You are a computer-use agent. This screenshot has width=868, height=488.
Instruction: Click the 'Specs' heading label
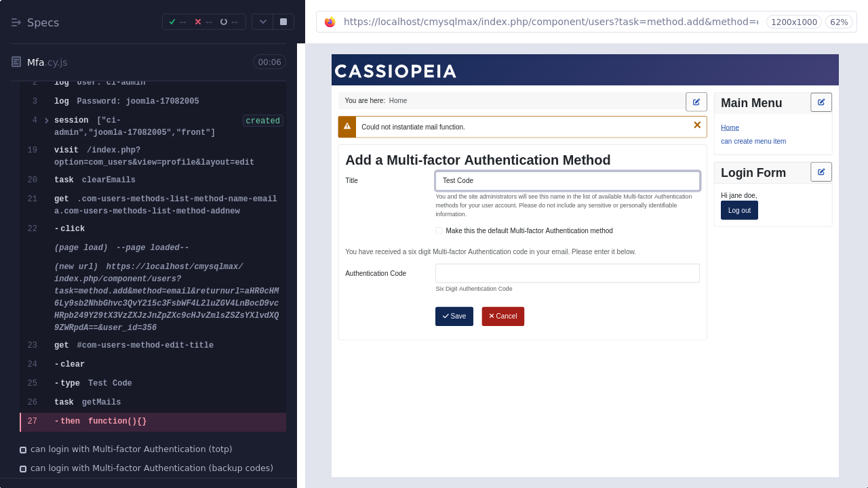(x=43, y=22)
